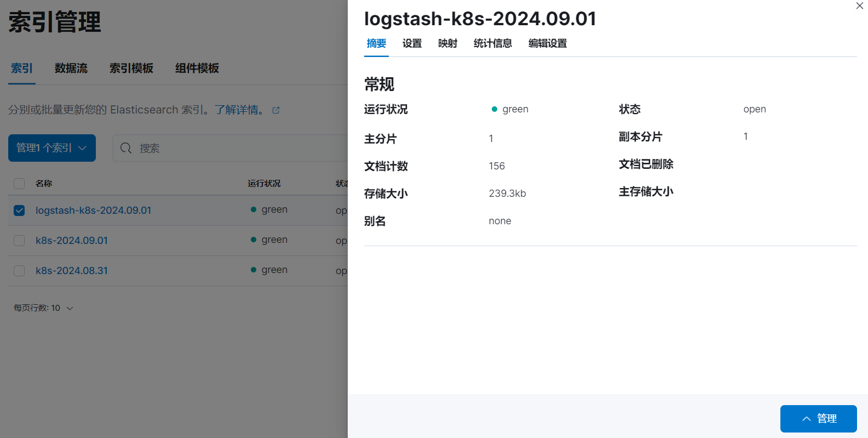Close the index details flyout
Screen dimensions: 868x438
(859, 6)
